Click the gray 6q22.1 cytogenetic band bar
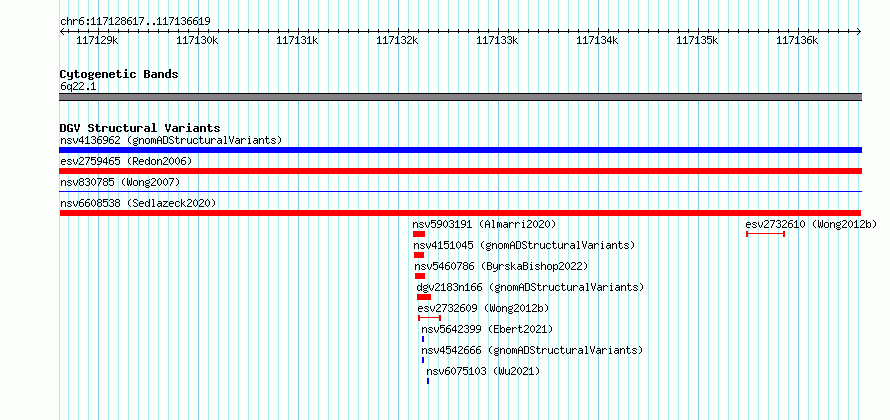Viewport: 890px width, 420px height. (x=460, y=97)
